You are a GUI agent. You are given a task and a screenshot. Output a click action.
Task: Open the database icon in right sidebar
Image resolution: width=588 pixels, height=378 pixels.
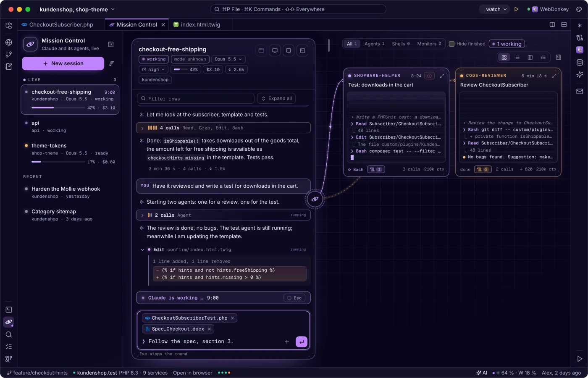point(580,62)
